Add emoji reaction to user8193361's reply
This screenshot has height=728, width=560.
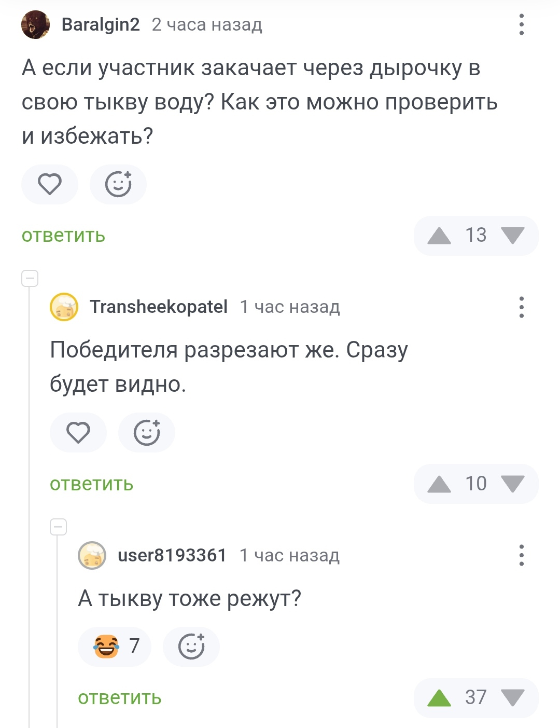point(191,647)
